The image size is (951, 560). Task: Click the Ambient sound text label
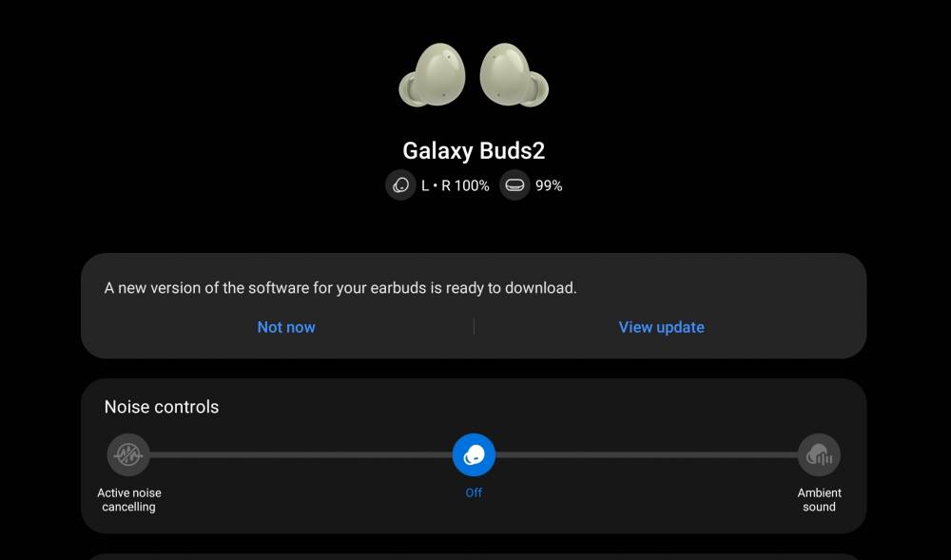(819, 500)
